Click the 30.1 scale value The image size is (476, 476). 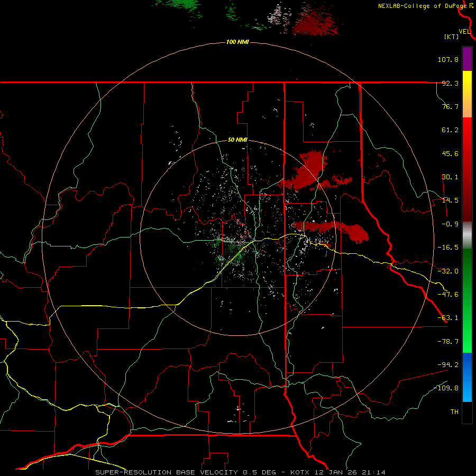pos(450,177)
